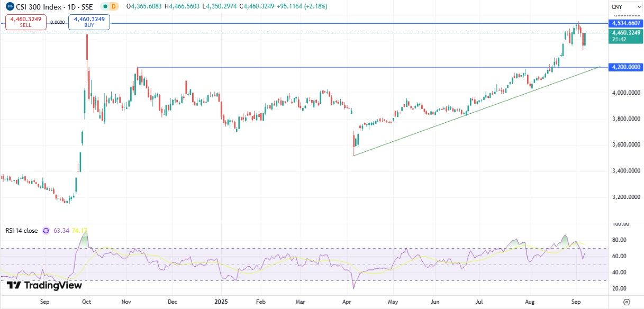The height and width of the screenshot is (309, 644).
Task: Click the CSI 300 Index symbol logo
Action: tap(10, 6)
